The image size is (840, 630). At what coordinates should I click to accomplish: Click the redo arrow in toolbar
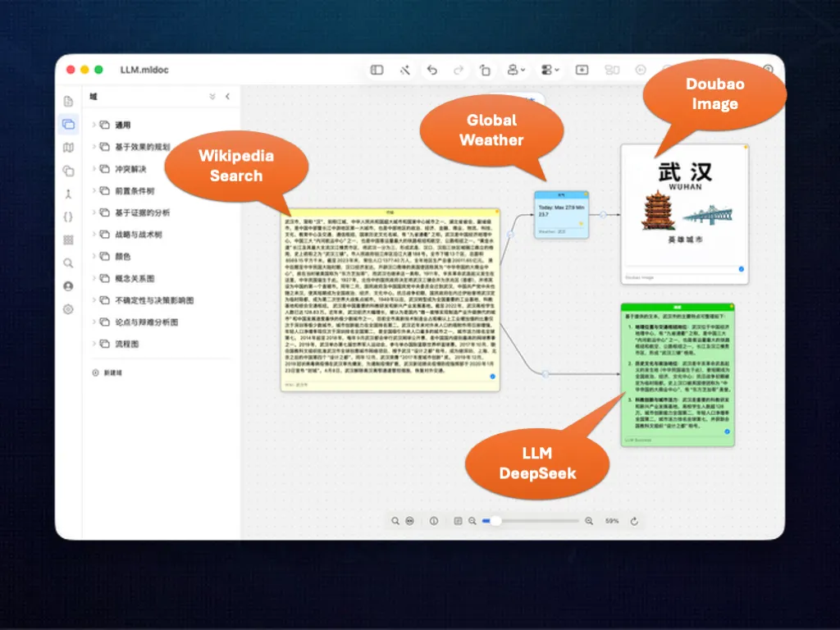[459, 71]
